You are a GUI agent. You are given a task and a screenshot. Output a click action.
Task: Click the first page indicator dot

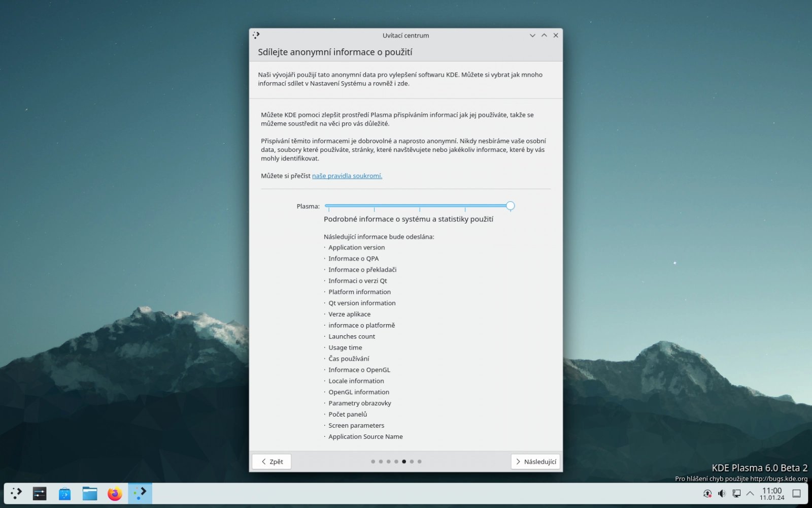(373, 462)
